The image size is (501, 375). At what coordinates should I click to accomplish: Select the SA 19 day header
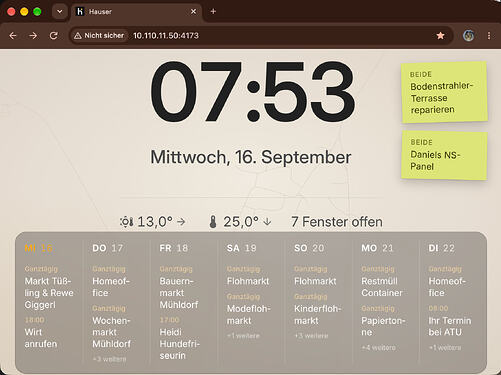(x=242, y=248)
